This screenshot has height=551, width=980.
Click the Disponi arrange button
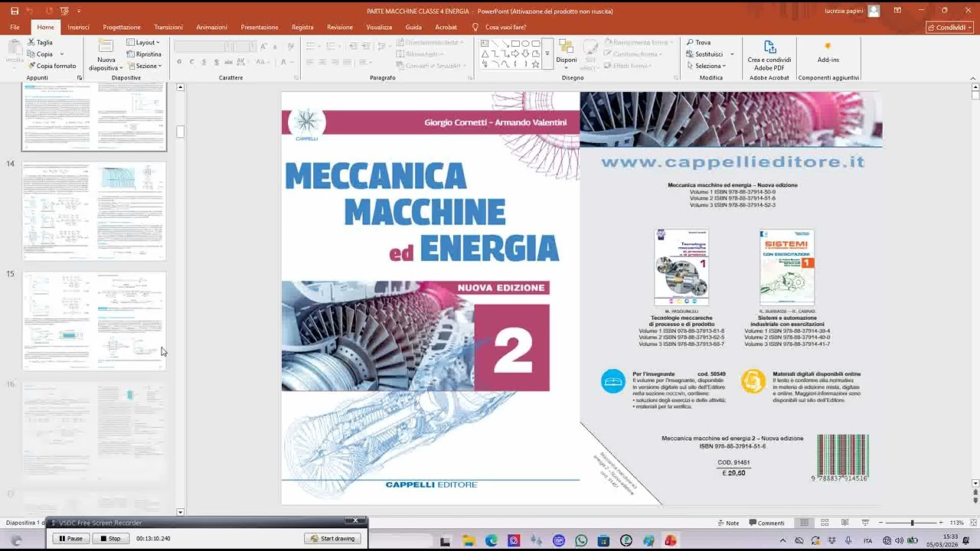point(567,54)
